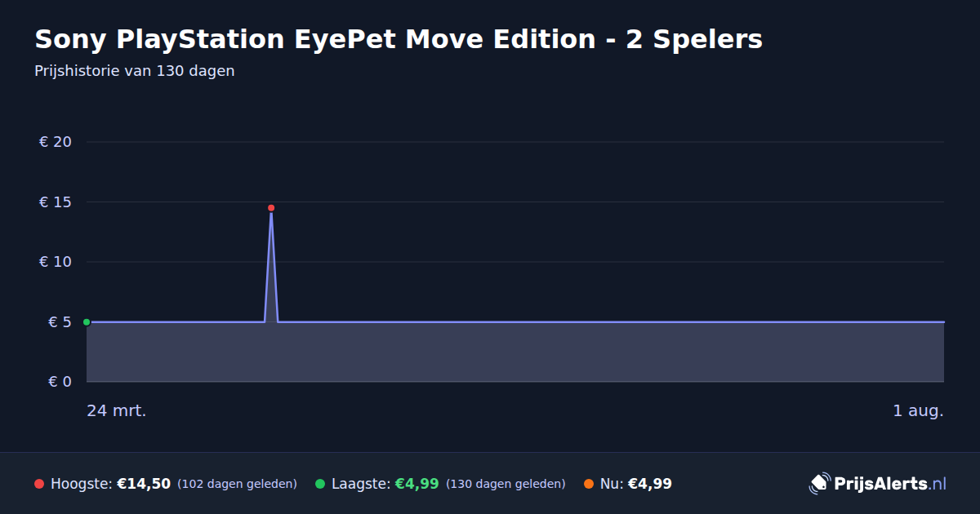The image size is (980, 514).
Task: Click the PrijsAlerts tag logo icon
Action: coord(819,483)
